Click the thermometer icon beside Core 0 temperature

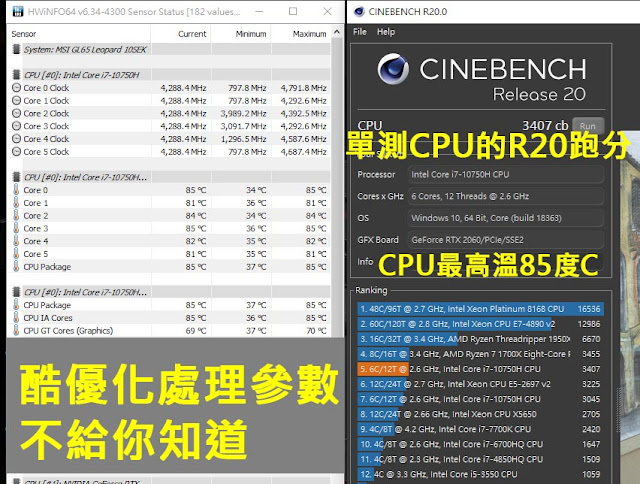(16, 190)
